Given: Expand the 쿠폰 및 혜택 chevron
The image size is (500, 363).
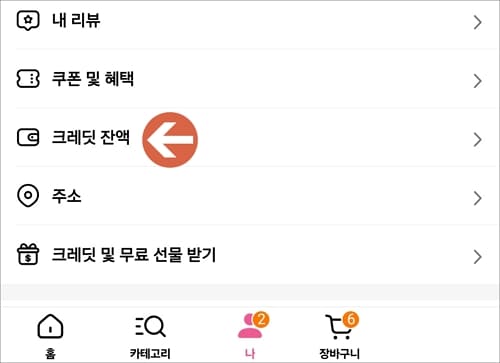Looking at the screenshot, I should (x=478, y=81).
